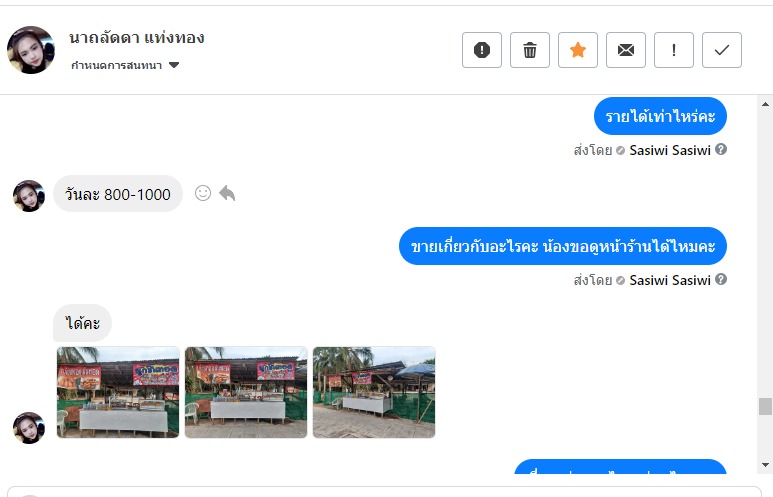
Task: Open second food stall photo thumbnail
Action: tap(246, 392)
